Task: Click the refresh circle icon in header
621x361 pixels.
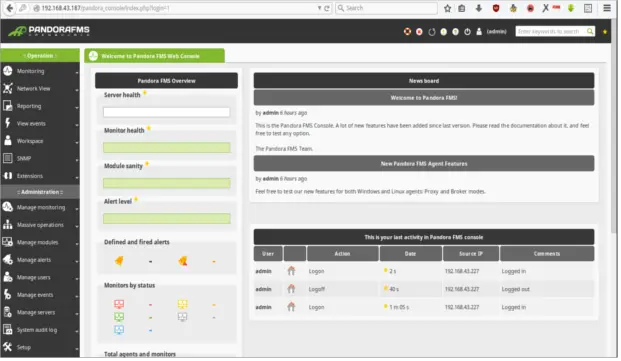Action: (x=432, y=32)
